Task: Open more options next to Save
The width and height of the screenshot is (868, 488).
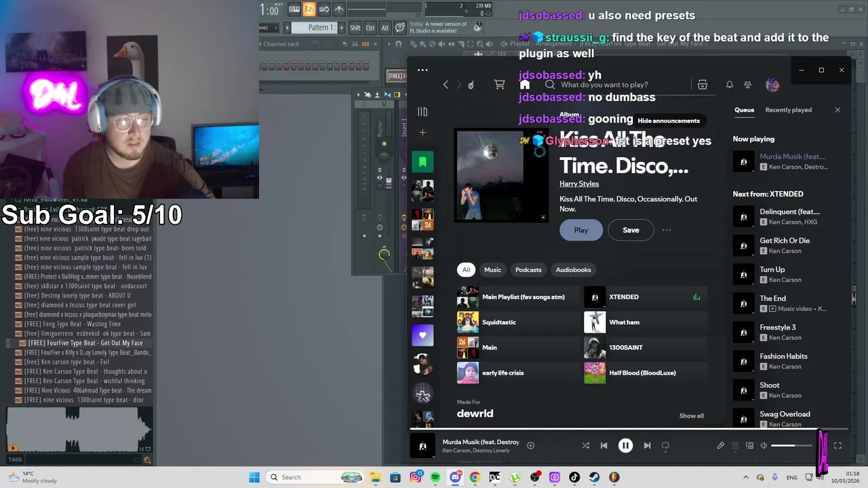Action: click(667, 230)
